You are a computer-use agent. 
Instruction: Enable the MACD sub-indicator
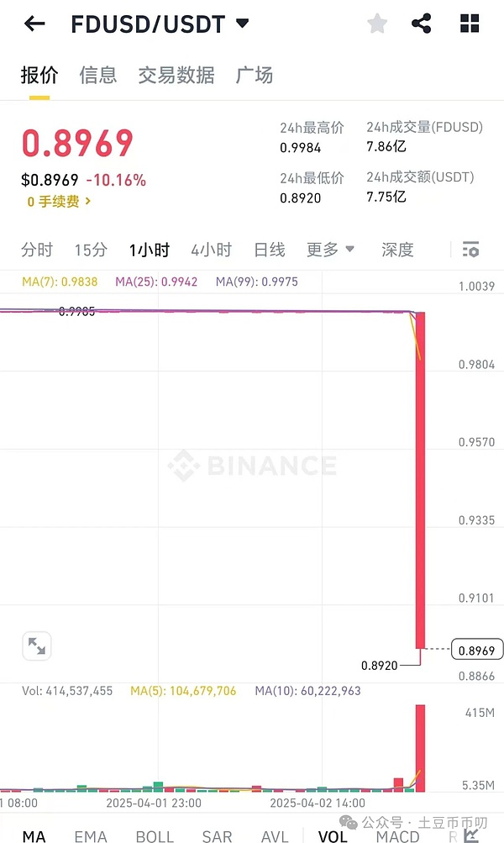(x=397, y=836)
